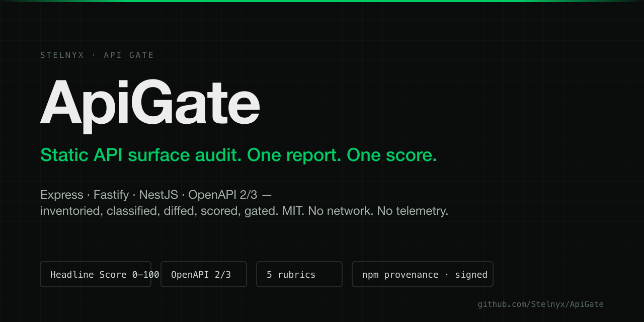Open the github.com/Stelnyx/ApiGate link
The image size is (644, 322).
[x=540, y=304]
